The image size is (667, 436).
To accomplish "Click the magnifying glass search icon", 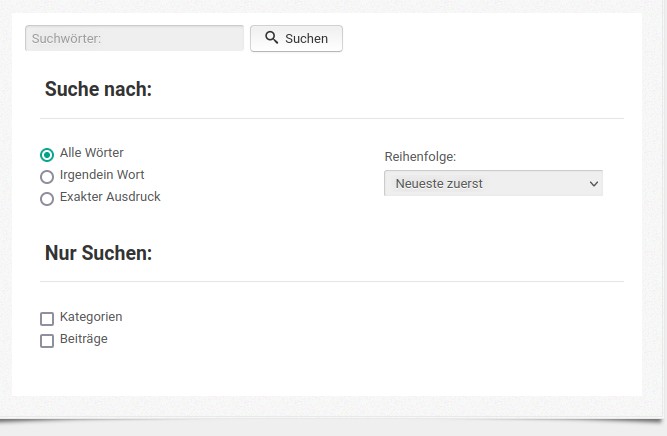I will 271,37.
